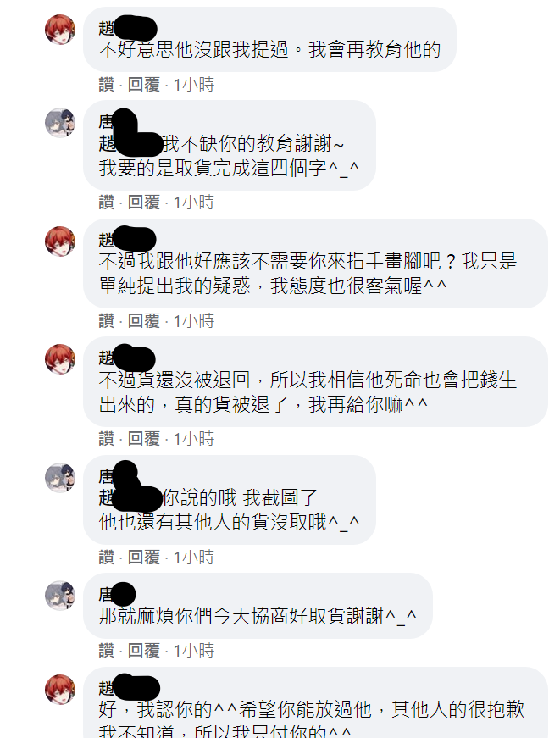
Task: Reply to the comment about 取貨完成這四個字
Action: click(x=144, y=203)
